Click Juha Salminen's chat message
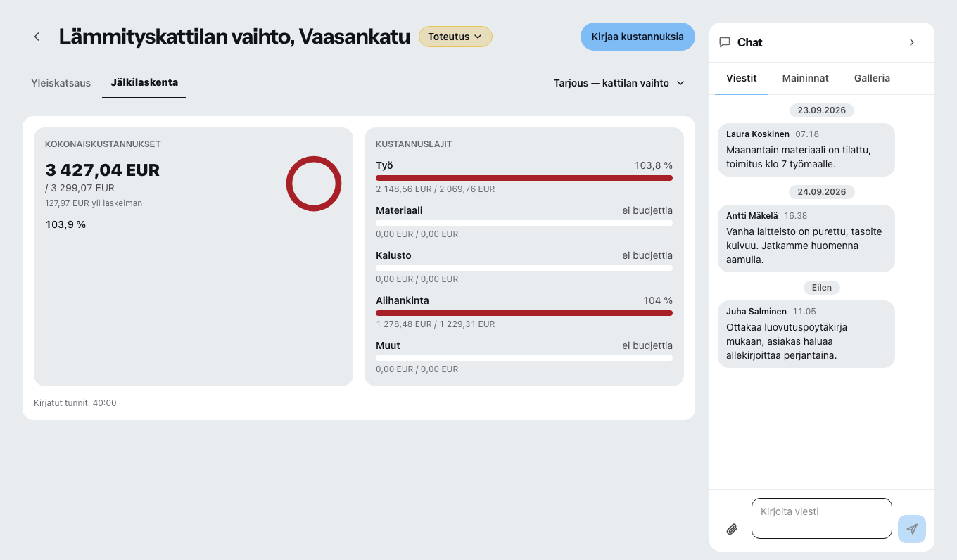Image resolution: width=957 pixels, height=560 pixels. tap(806, 334)
